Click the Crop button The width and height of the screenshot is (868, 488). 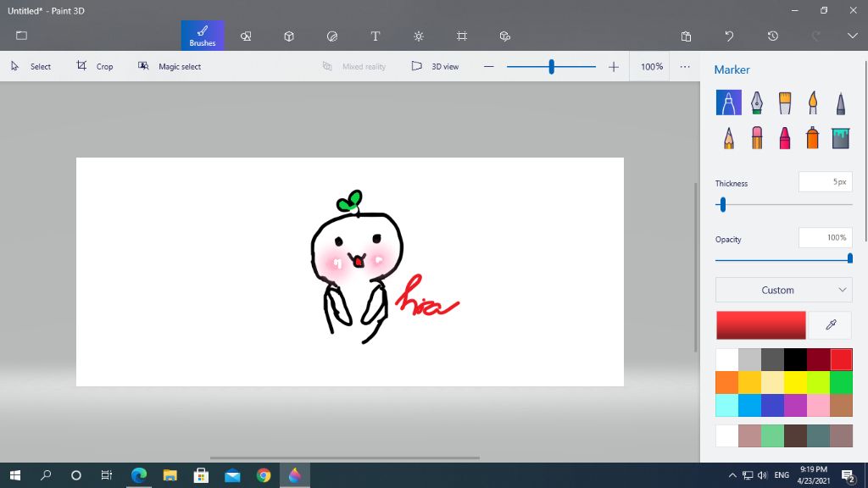click(x=95, y=66)
